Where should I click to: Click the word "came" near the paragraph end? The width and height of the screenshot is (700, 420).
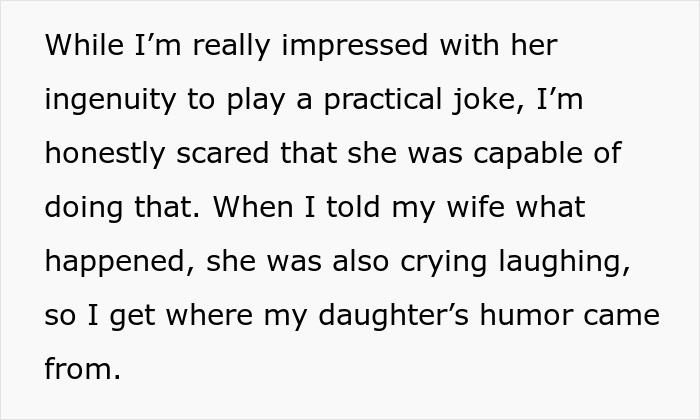(x=625, y=317)
